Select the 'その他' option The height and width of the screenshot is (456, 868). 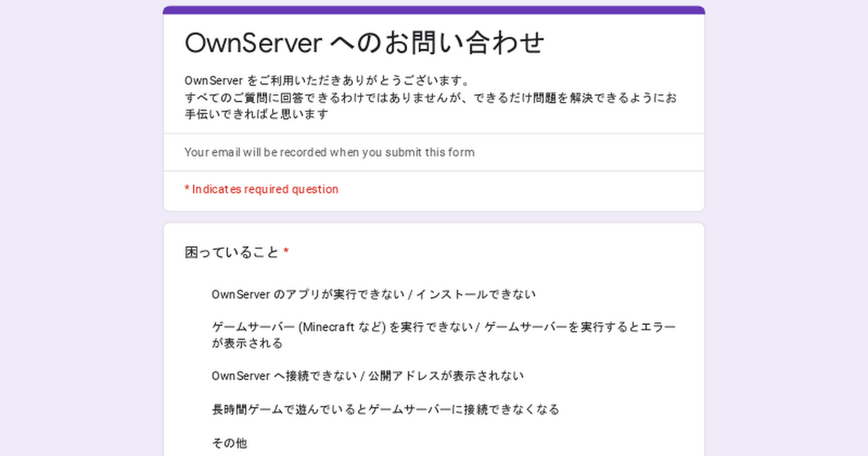coord(229,443)
